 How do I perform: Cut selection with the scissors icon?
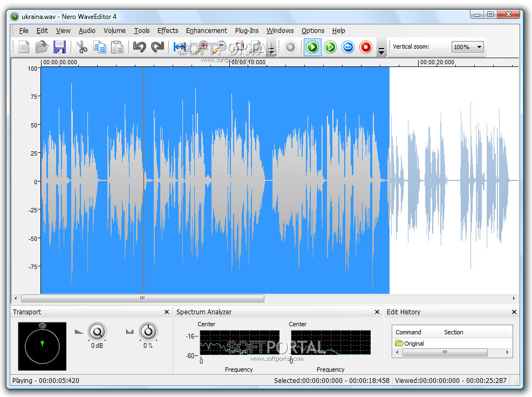pyautogui.click(x=82, y=47)
